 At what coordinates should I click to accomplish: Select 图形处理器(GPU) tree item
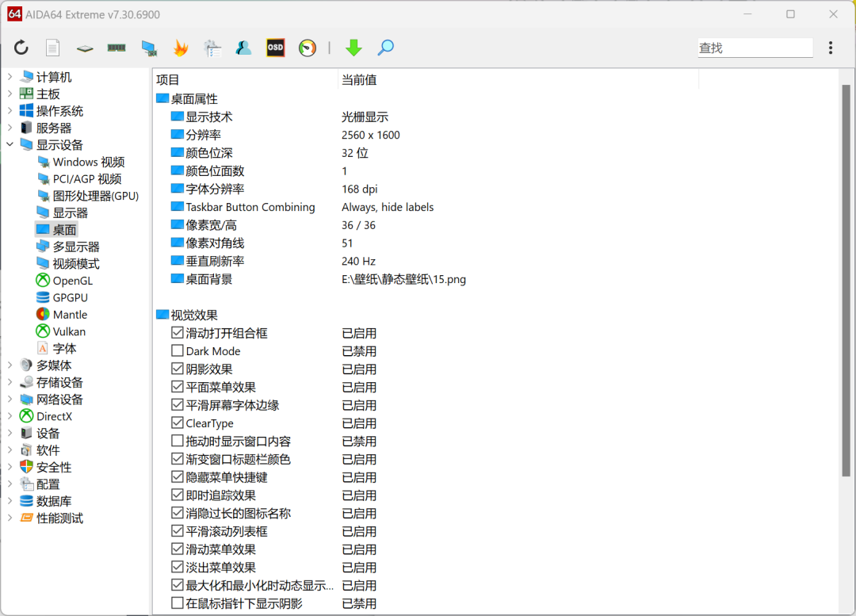88,196
